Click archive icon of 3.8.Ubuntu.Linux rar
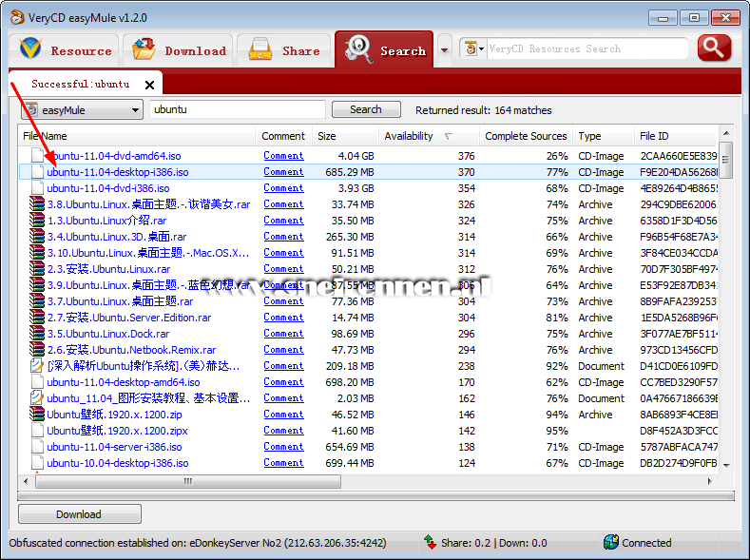The height and width of the screenshot is (560, 750). point(37,204)
